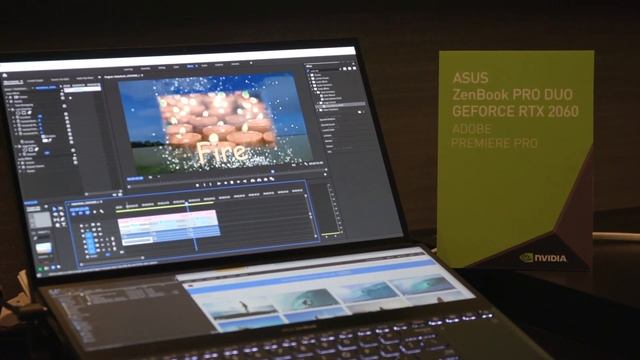Expand Lumetri Presets folder in Effects panel
This screenshot has width=640, height=360.
click(x=309, y=79)
